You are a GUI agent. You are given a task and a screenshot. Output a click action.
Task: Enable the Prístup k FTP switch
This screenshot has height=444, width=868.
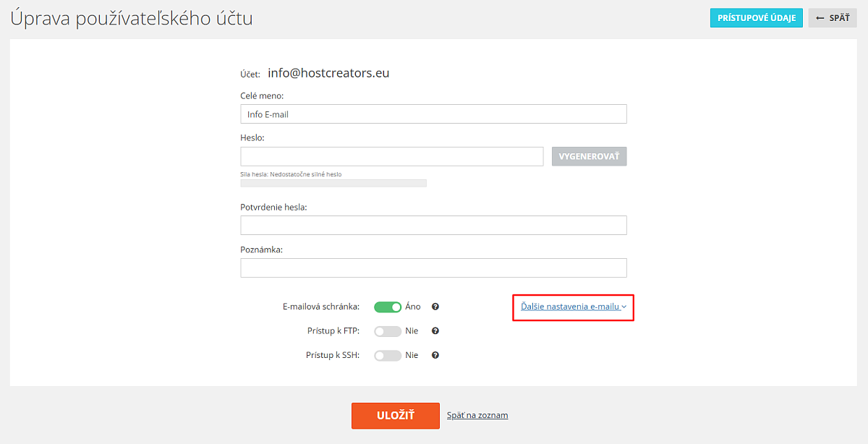388,331
